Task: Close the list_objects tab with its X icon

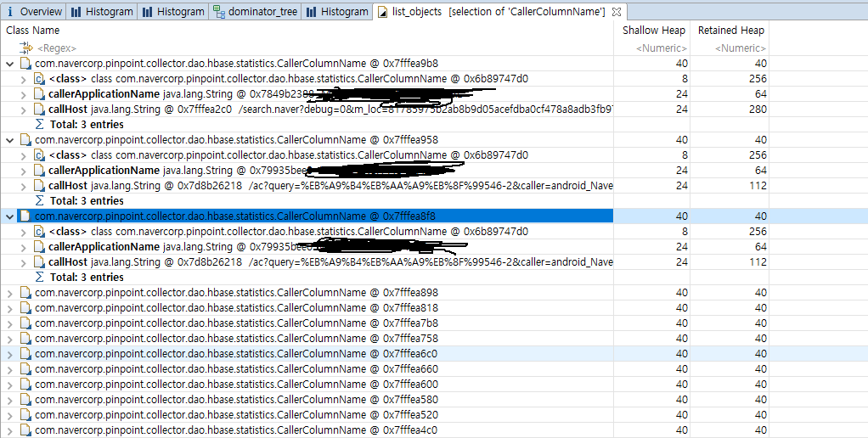Action: (617, 11)
